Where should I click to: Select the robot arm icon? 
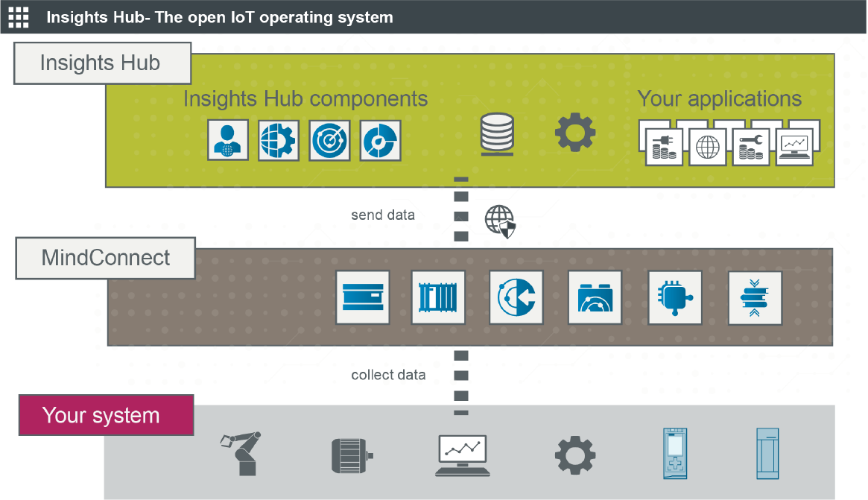click(x=241, y=454)
